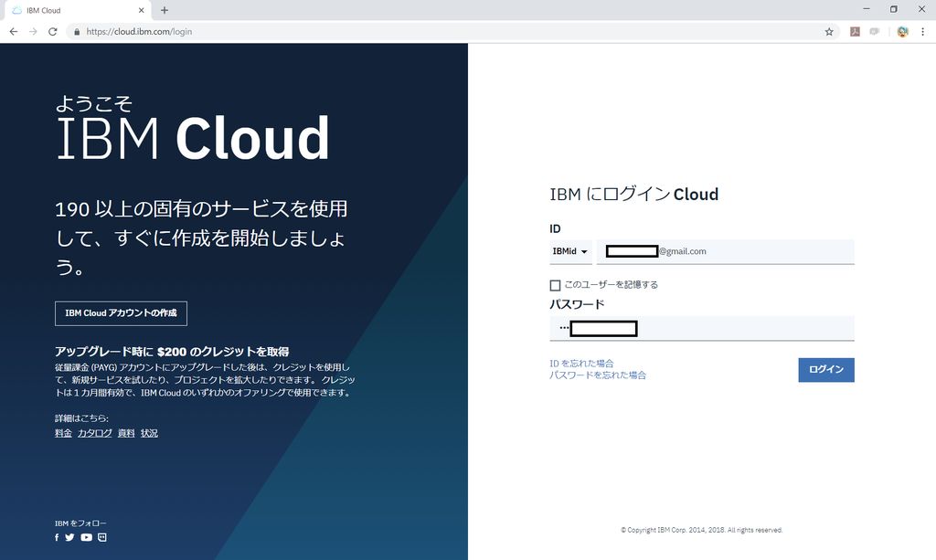Open the 料金 link

coord(63,433)
